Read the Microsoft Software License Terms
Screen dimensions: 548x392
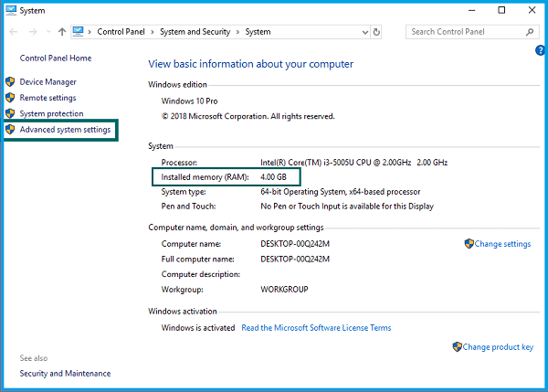click(x=316, y=328)
